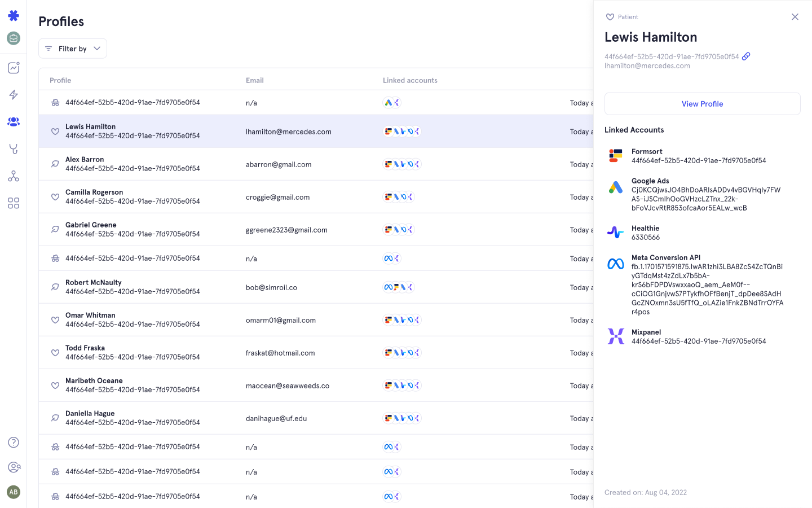Click the Meta Conversion API fb identifier
The width and height of the screenshot is (812, 508).
(x=708, y=290)
